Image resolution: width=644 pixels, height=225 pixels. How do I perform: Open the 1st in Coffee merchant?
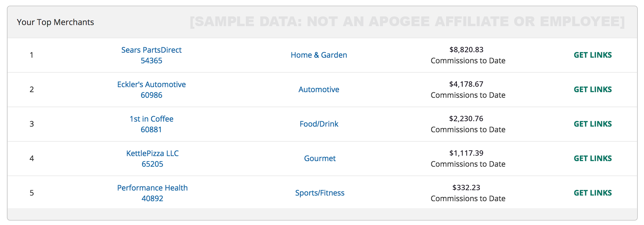[x=151, y=119]
